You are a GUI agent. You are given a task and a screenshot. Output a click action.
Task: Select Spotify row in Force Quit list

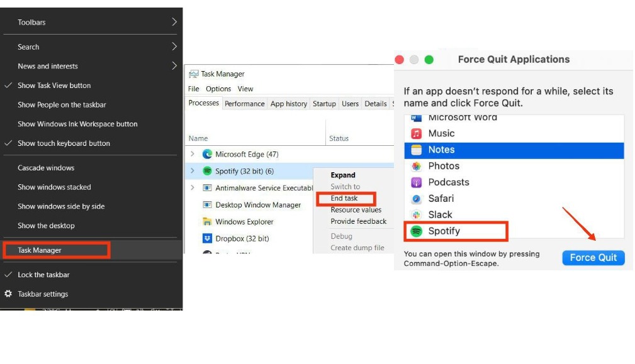coord(514,231)
